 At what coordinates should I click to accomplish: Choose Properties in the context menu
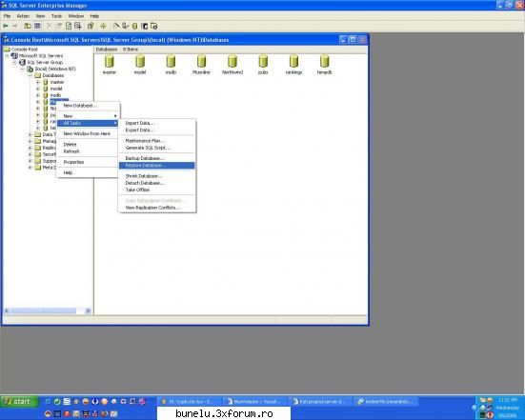88,162
